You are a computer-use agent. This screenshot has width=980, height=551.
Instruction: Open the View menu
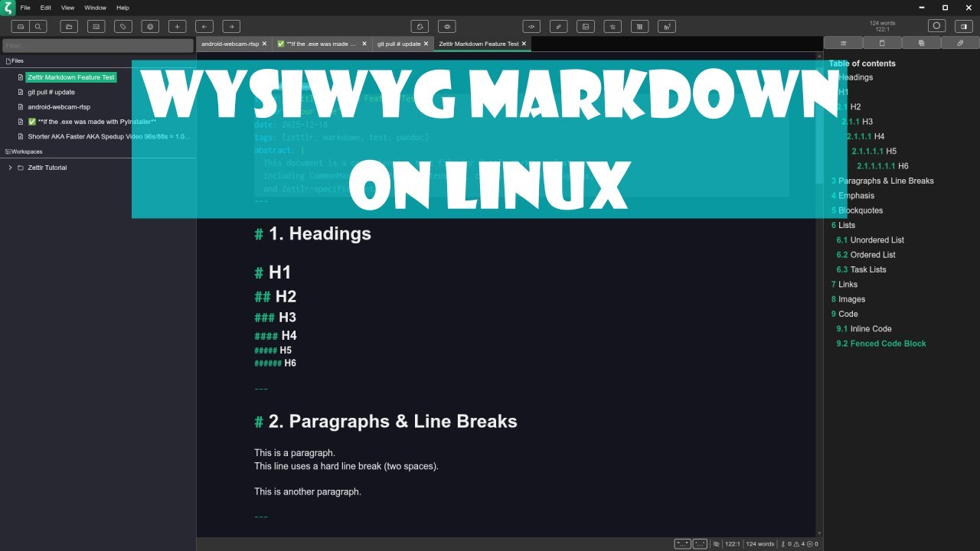(67, 8)
